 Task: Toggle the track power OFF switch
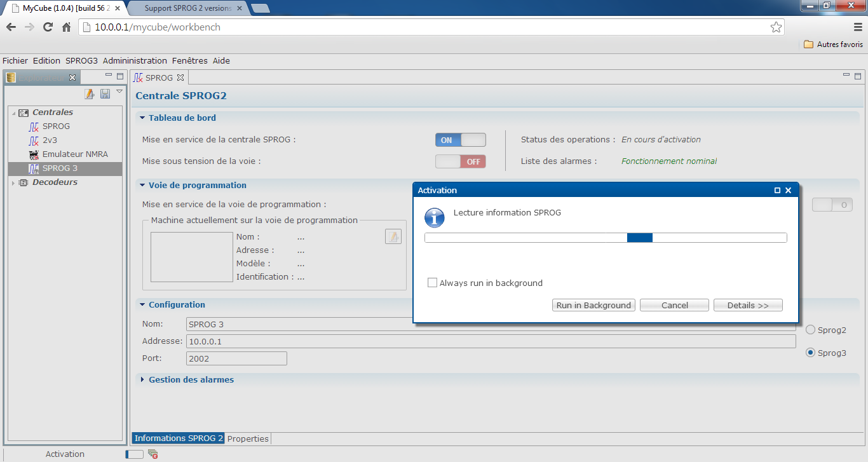tap(461, 161)
